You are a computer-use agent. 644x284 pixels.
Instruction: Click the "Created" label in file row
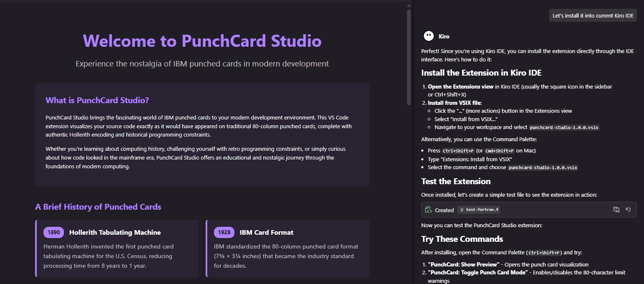click(444, 210)
